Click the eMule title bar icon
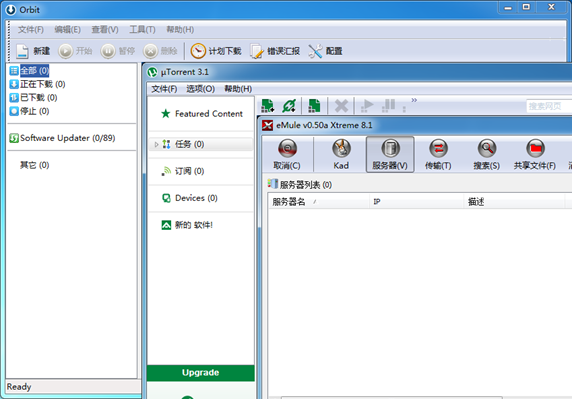 [x=267, y=125]
